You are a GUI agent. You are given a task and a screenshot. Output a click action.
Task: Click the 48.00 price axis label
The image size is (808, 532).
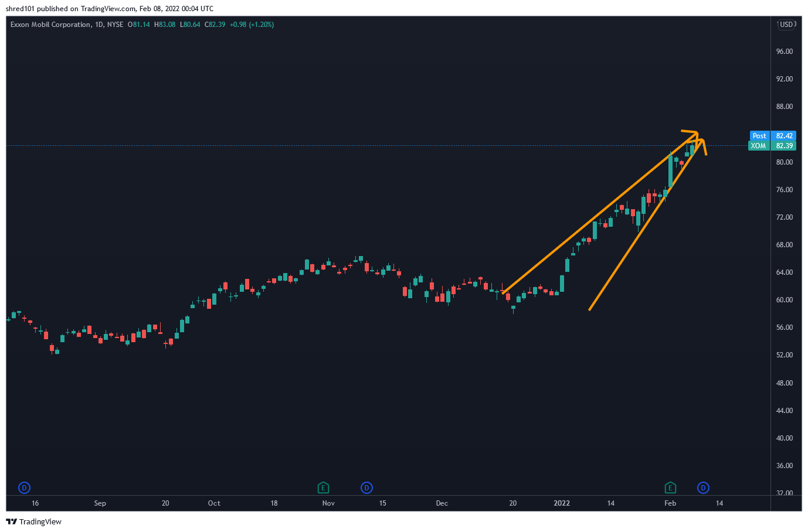click(785, 383)
